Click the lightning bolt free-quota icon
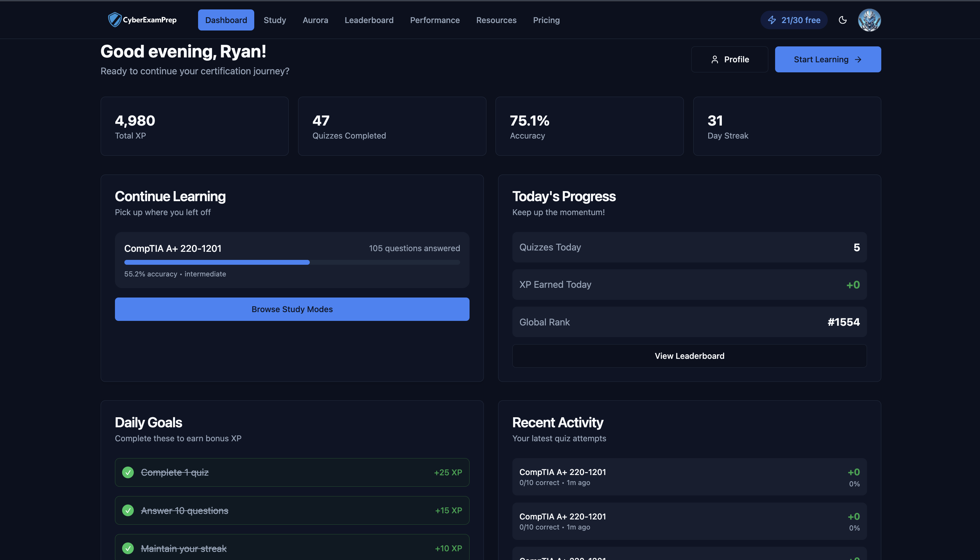This screenshot has width=980, height=560. pos(772,20)
